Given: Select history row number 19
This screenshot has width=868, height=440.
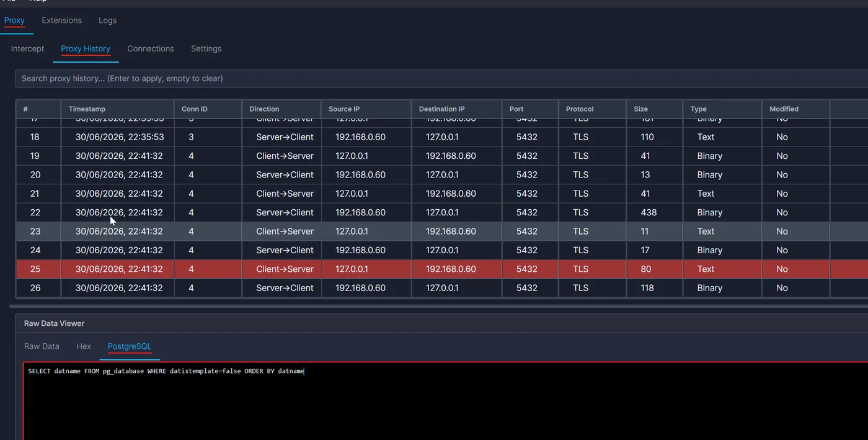Looking at the screenshot, I should [441, 156].
